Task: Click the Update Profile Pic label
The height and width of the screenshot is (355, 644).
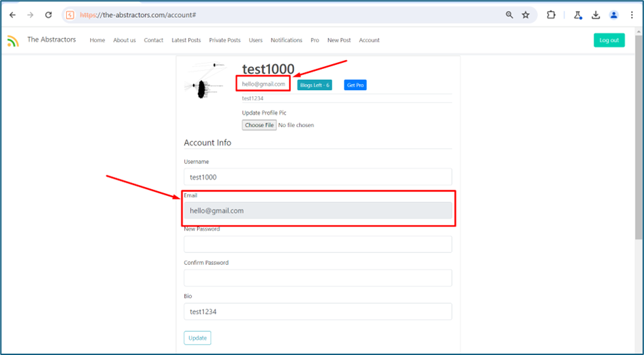Action: tap(264, 113)
